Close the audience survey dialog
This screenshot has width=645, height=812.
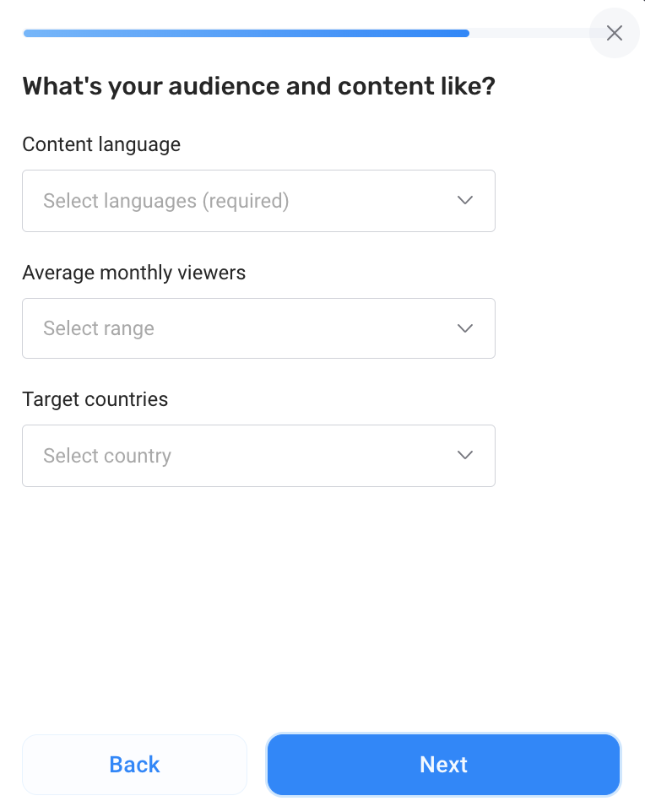pos(614,33)
